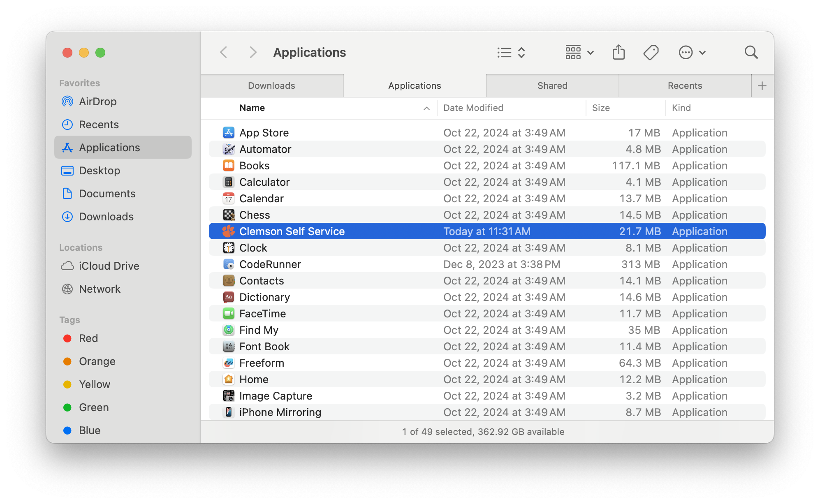Image resolution: width=820 pixels, height=504 pixels.
Task: Open the More actions ellipsis menu
Action: 692,52
